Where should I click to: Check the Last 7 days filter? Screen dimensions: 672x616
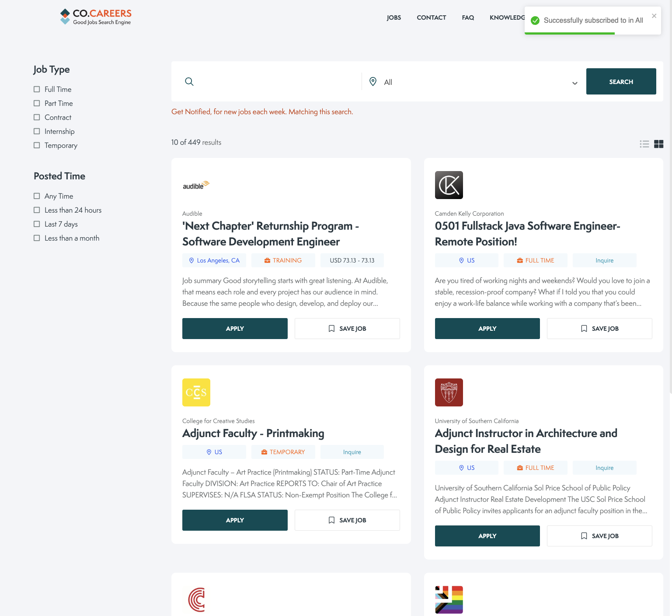point(37,224)
